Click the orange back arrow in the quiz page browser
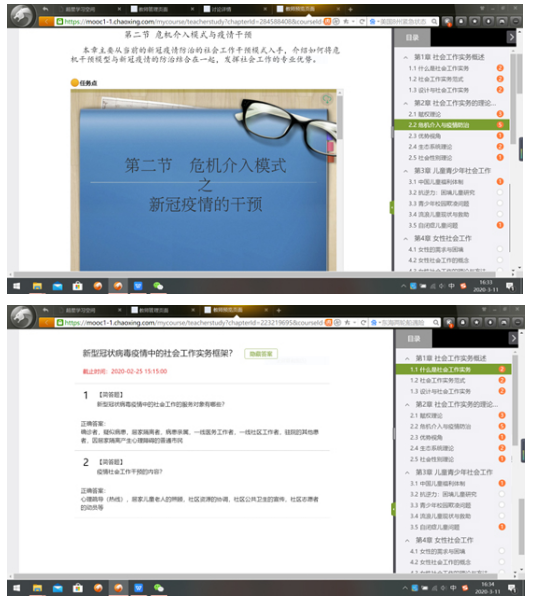This screenshot has height=604, width=533. click(x=46, y=322)
